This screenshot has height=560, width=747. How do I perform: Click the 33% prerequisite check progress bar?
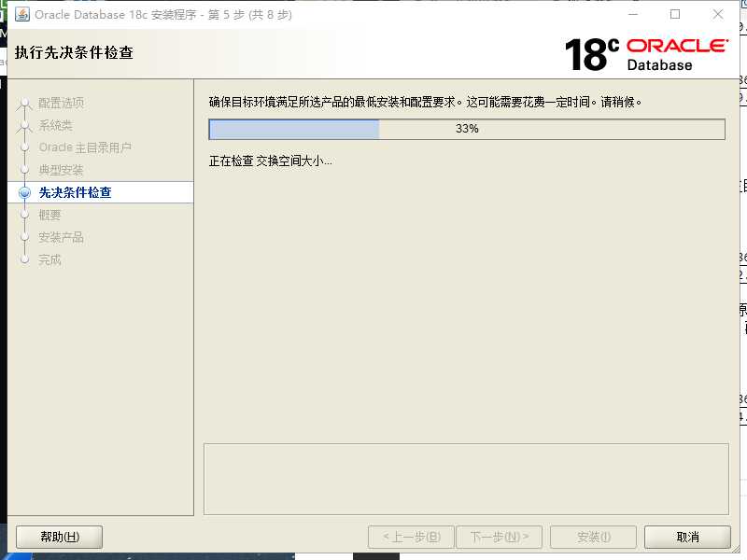(467, 129)
